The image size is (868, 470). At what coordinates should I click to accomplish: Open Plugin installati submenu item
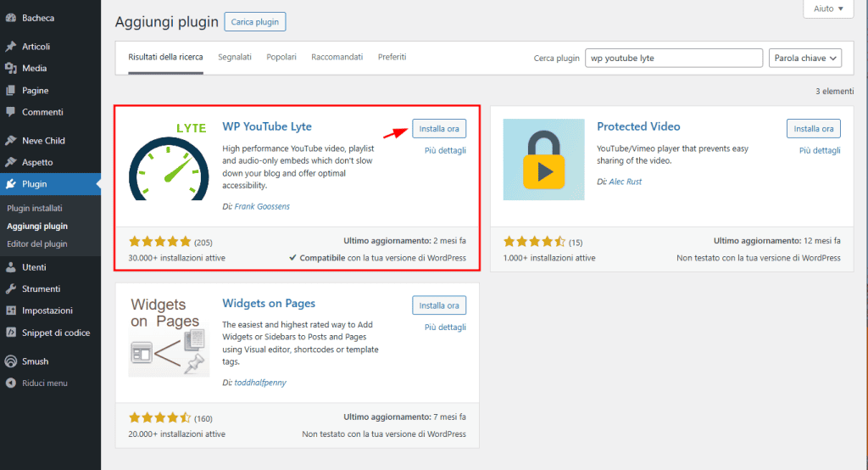pos(34,209)
